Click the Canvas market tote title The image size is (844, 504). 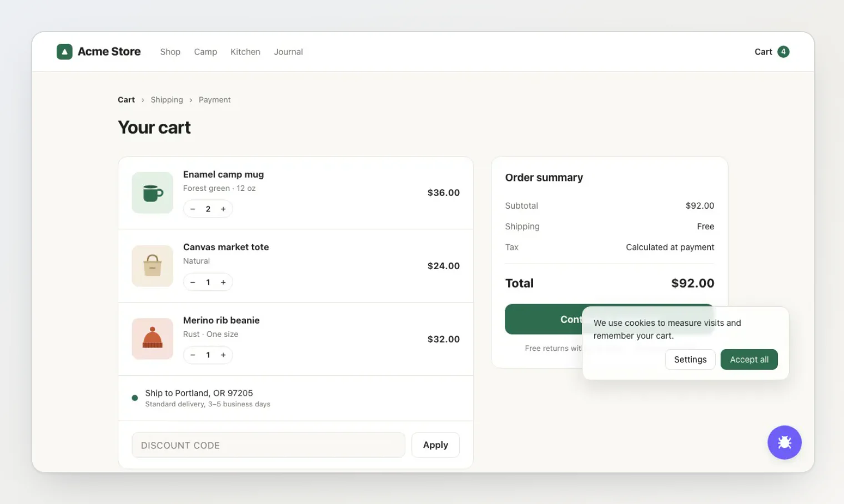226,247
